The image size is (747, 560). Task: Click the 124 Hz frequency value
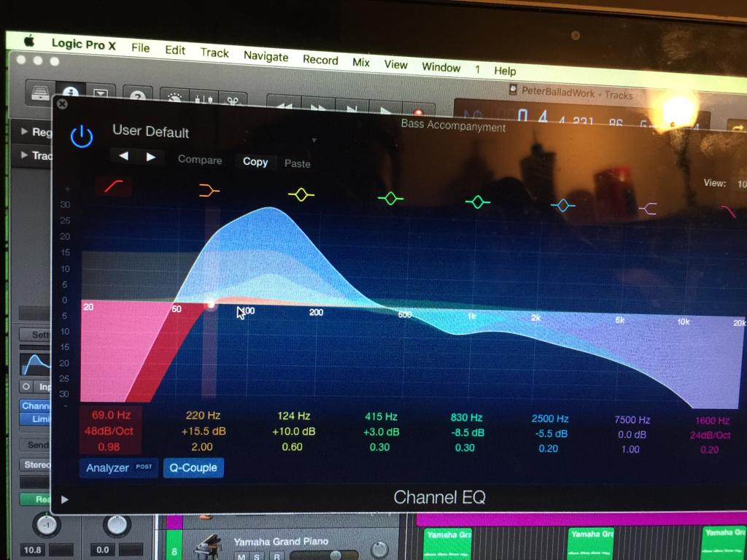[293, 416]
